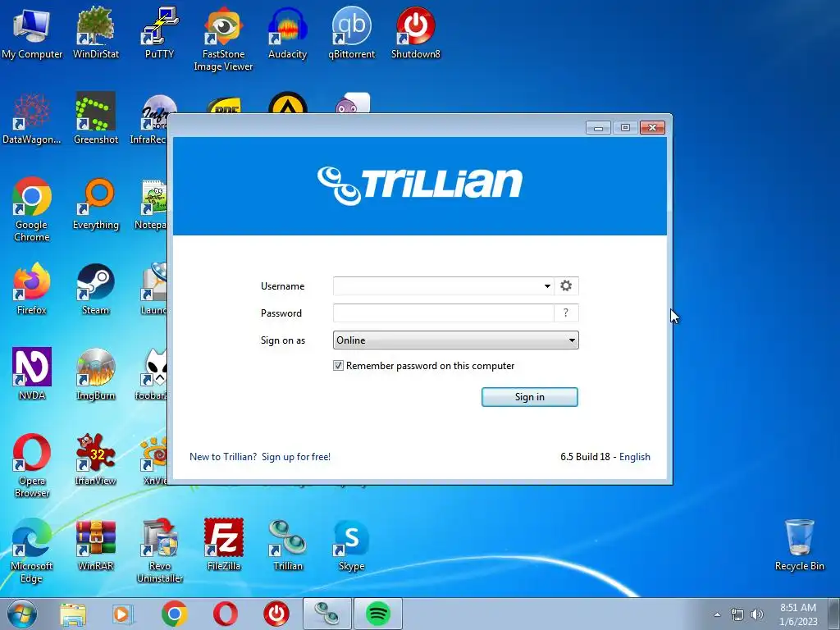The image size is (840, 630).
Task: Launch Opera from the taskbar
Action: 226,614
